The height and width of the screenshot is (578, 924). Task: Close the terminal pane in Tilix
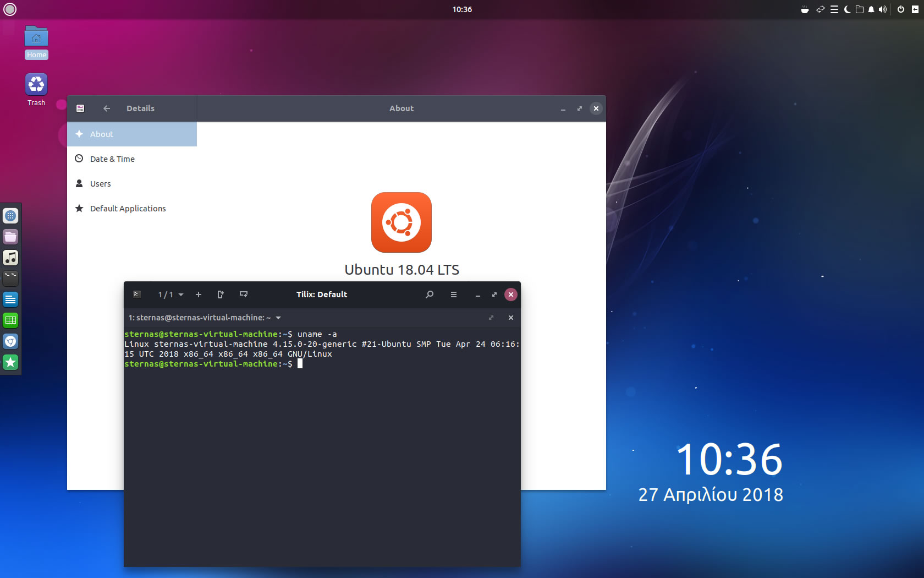pos(511,318)
